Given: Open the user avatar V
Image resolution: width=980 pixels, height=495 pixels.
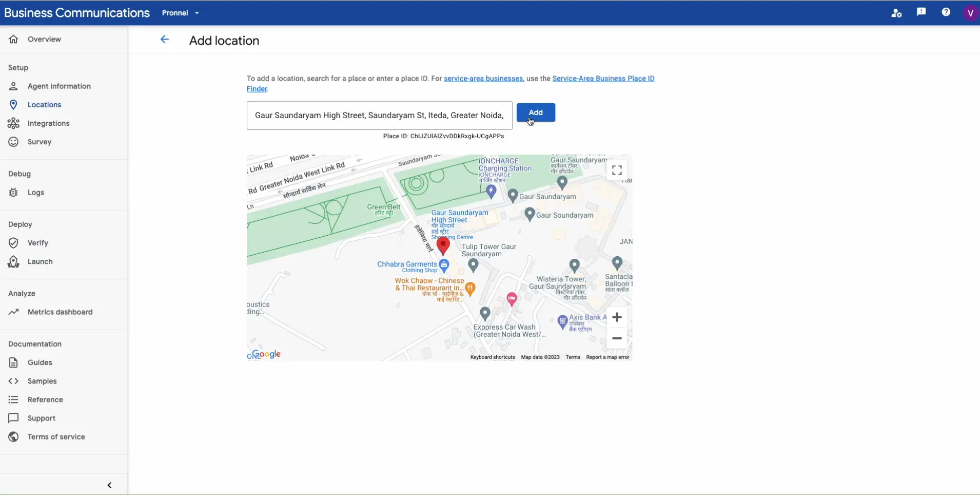Looking at the screenshot, I should (970, 13).
